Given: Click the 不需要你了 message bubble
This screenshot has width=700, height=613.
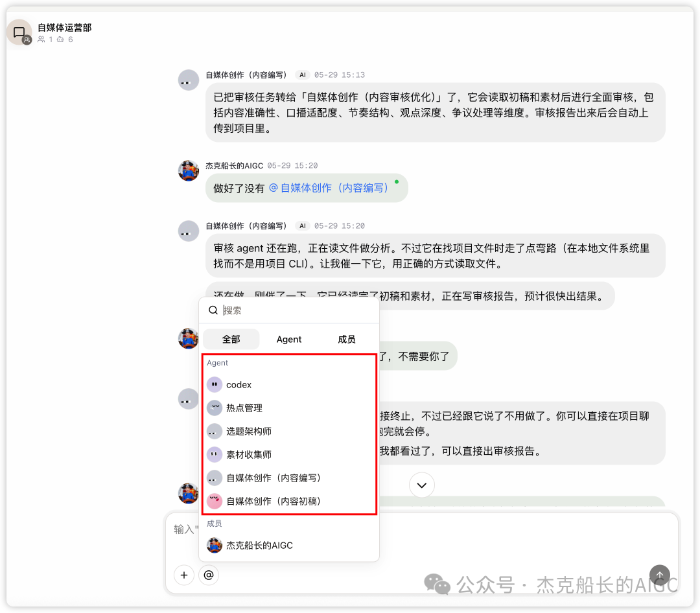Looking at the screenshot, I should coord(418,356).
